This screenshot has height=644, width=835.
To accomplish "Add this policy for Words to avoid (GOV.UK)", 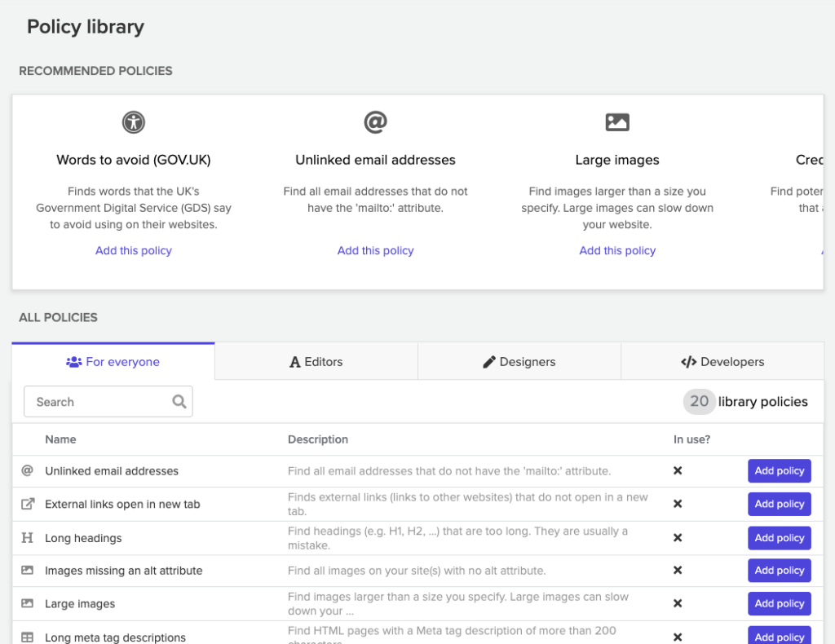I will click(134, 250).
